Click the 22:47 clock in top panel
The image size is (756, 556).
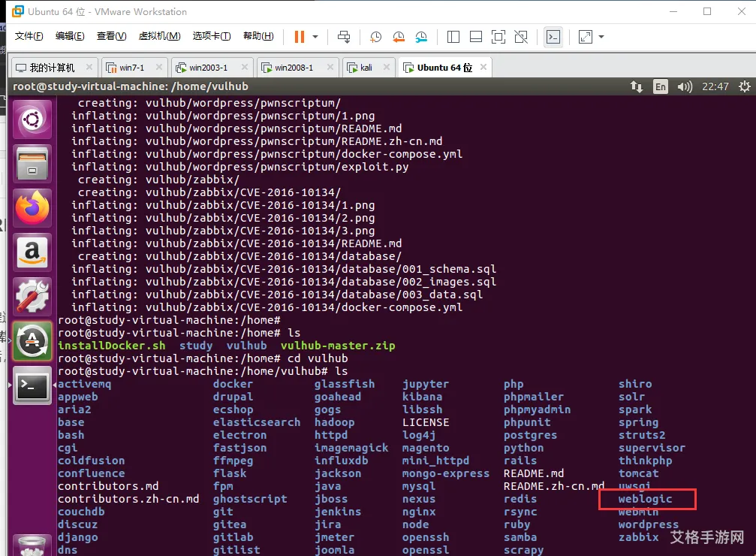pos(715,86)
